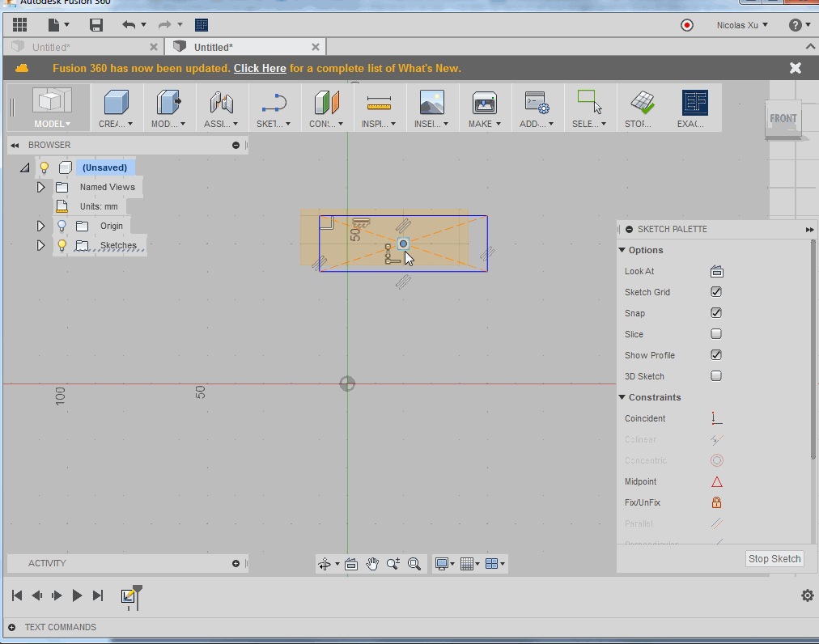Click the Sketch line-arc icon

(x=274, y=103)
